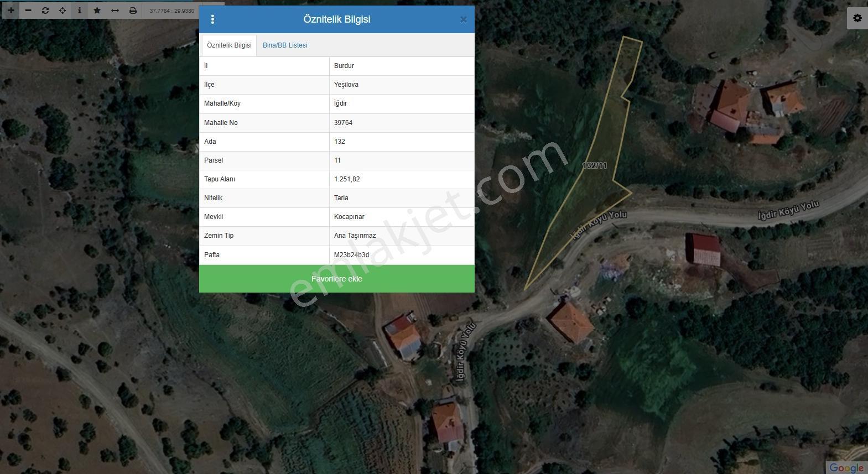Select the Pafta value M23b24b3d
Image resolution: width=868 pixels, height=474 pixels.
[x=351, y=255]
